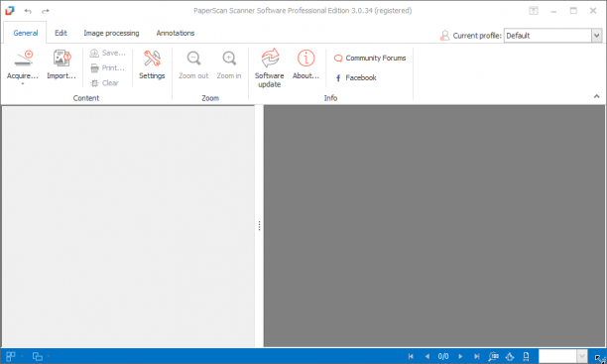Viewport: 607px width, 364px height.
Task: Click the gray image viewer area
Action: (434, 226)
